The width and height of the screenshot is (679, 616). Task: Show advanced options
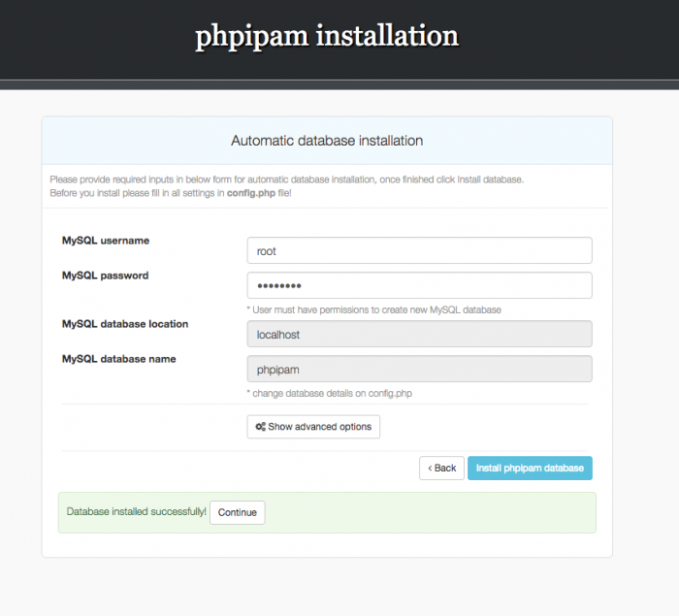(313, 427)
